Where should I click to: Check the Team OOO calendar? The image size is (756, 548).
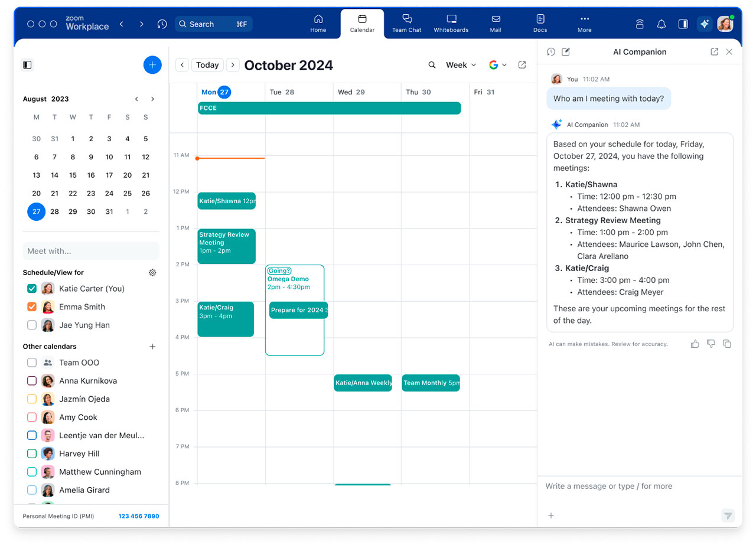(32, 363)
